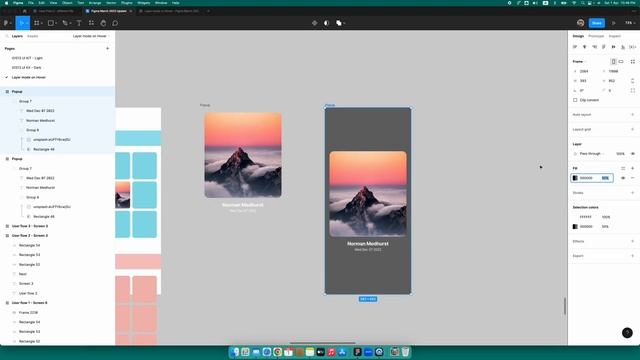This screenshot has width=640, height=360.
Task: Open the Object menu
Action: [67, 3]
